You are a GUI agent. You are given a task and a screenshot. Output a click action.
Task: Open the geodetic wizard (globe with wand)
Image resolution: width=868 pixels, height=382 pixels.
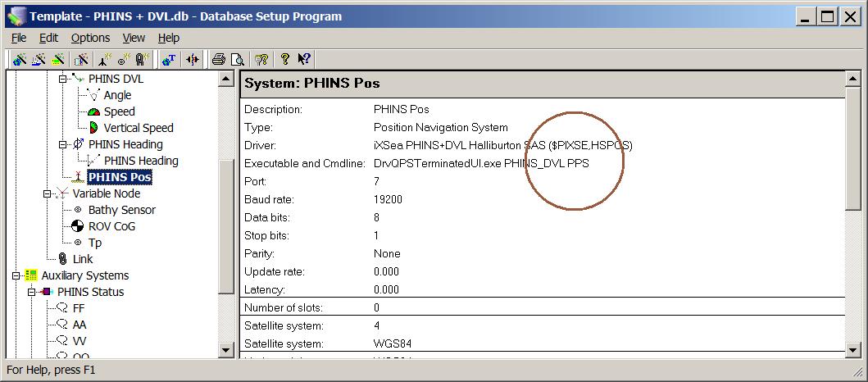tap(20, 59)
